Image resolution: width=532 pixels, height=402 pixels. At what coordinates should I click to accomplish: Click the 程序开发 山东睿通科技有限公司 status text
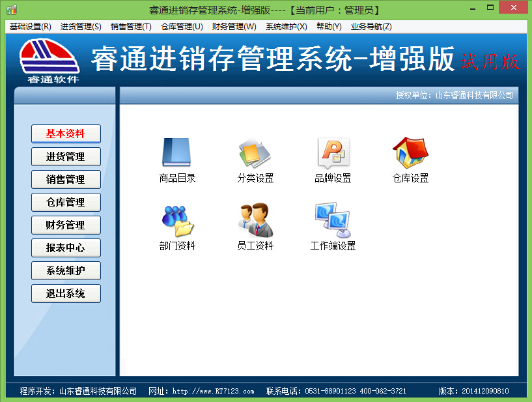(x=78, y=391)
